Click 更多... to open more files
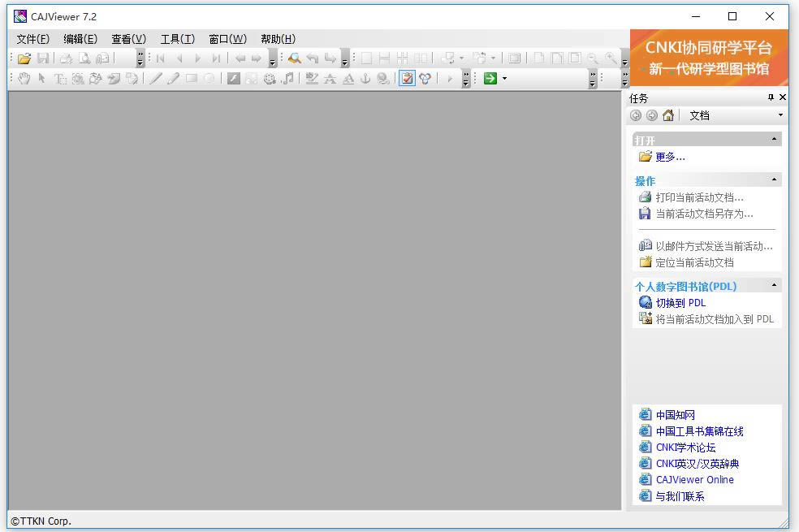 pyautogui.click(x=670, y=157)
